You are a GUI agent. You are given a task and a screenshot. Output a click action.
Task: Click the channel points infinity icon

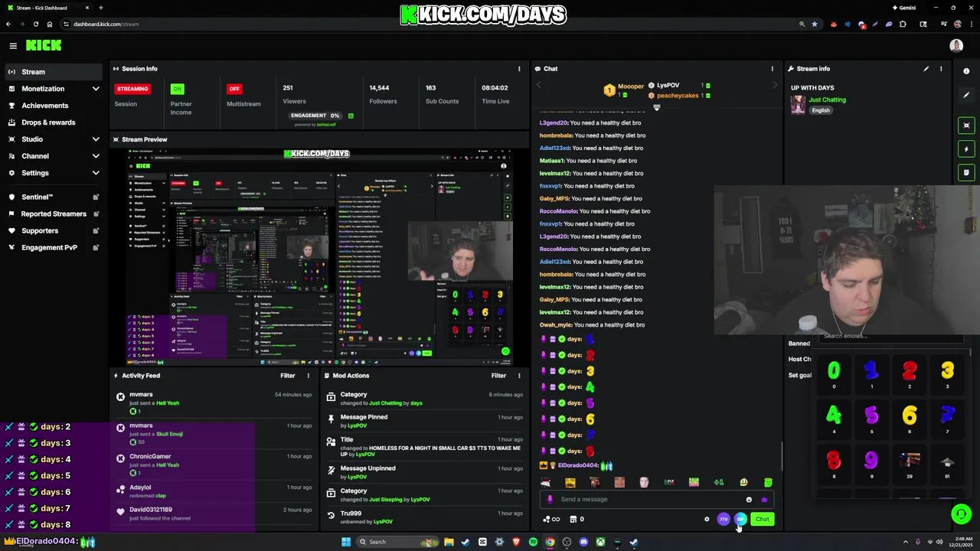[x=551, y=520]
